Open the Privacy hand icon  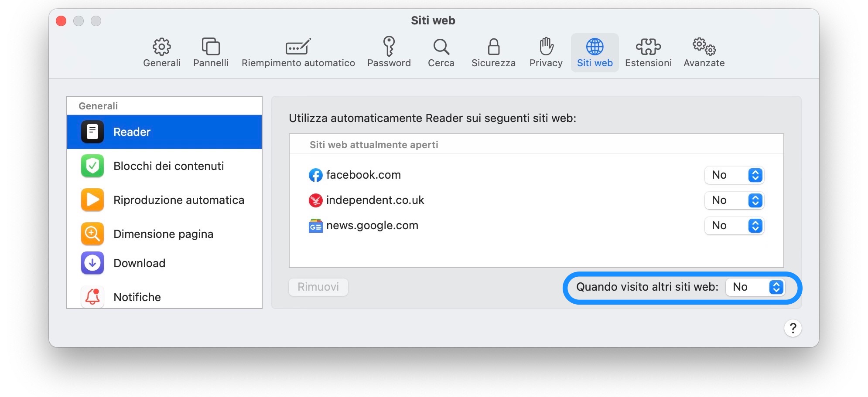tap(545, 51)
